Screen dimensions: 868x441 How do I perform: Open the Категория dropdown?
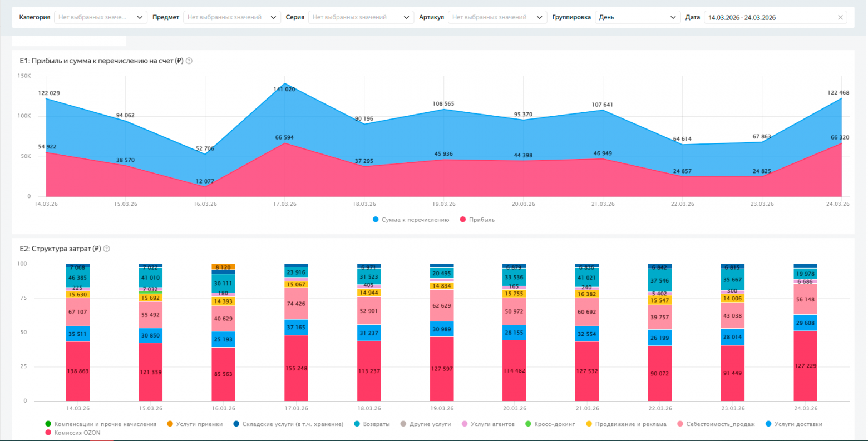pos(100,18)
